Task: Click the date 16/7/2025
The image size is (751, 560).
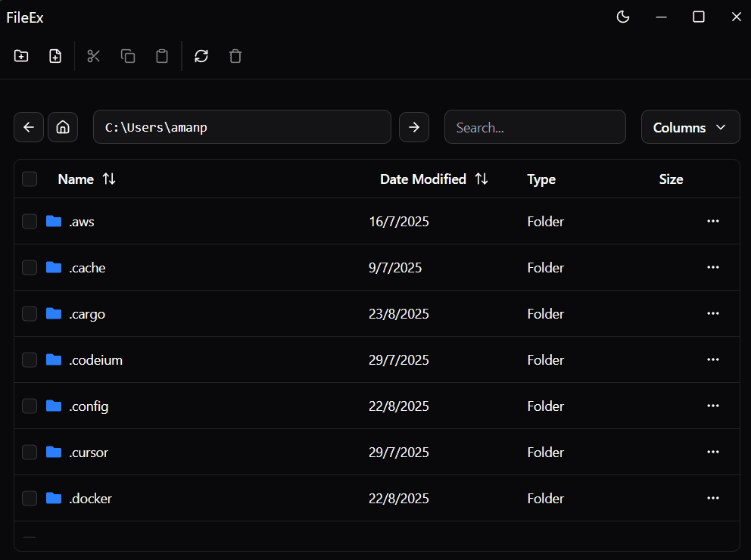Action: pos(398,222)
